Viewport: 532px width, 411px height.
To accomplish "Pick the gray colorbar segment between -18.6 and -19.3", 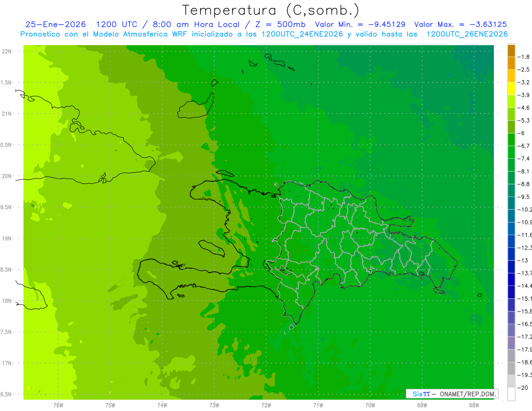I will point(511,368).
